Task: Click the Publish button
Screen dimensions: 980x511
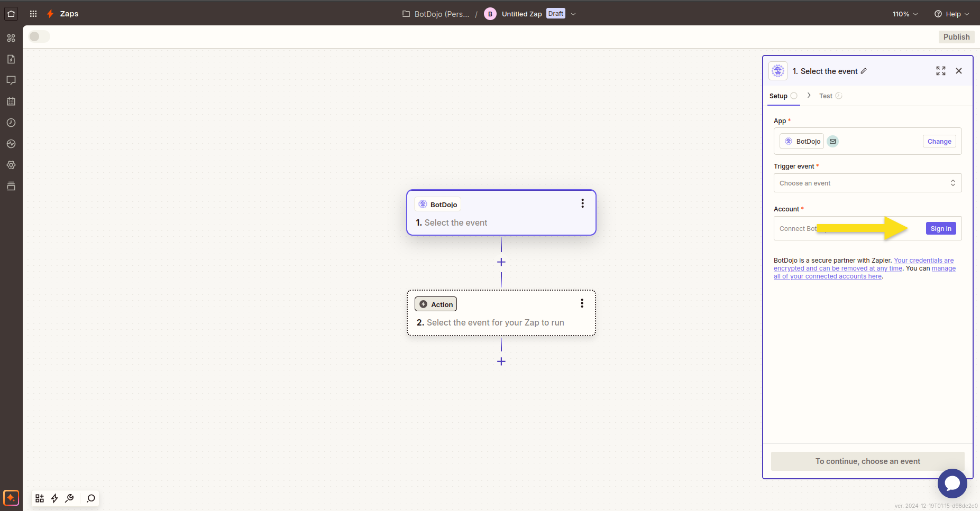Action: [956, 36]
